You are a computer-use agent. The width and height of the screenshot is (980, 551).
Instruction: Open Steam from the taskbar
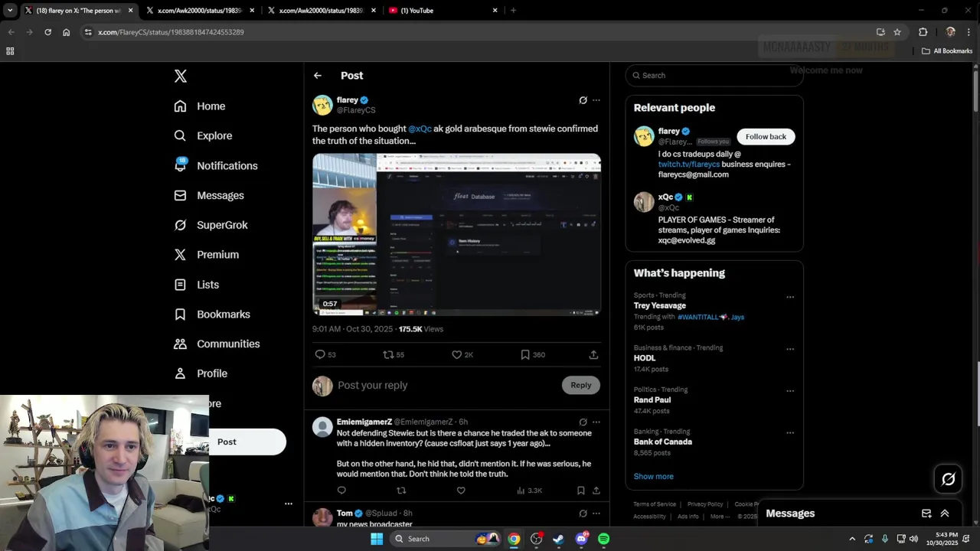click(559, 539)
